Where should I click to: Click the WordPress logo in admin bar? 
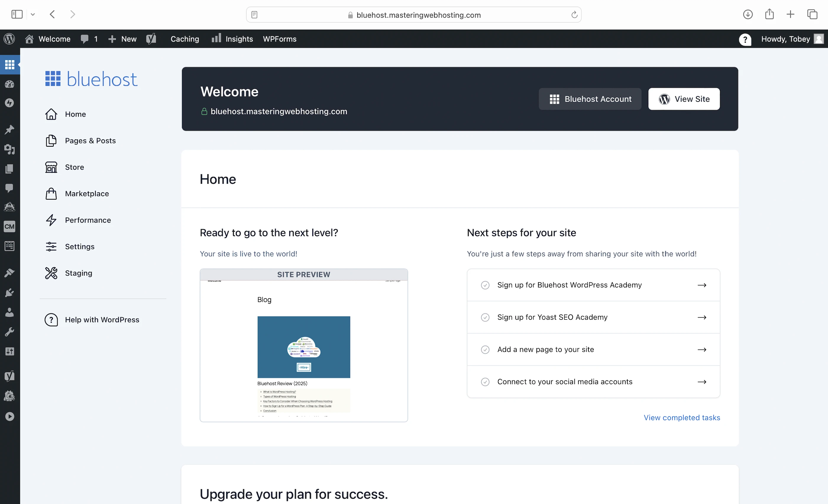(9, 39)
